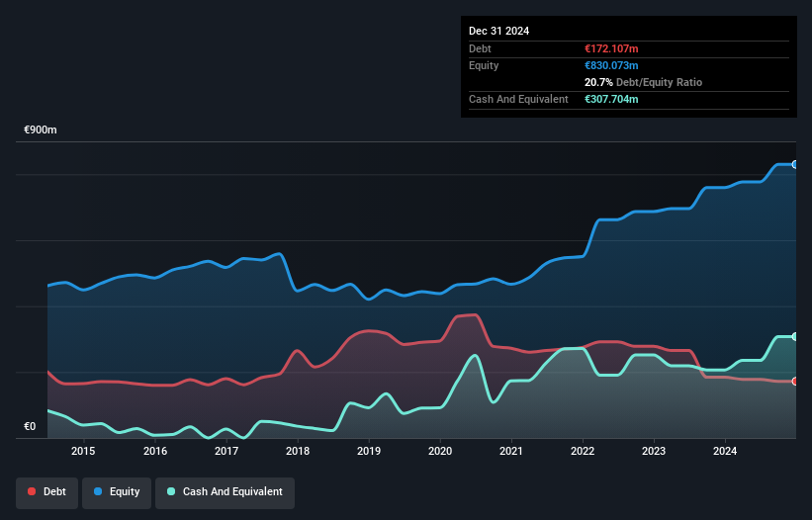
Task: Click the 2022 x-axis label
Action: coord(583,451)
